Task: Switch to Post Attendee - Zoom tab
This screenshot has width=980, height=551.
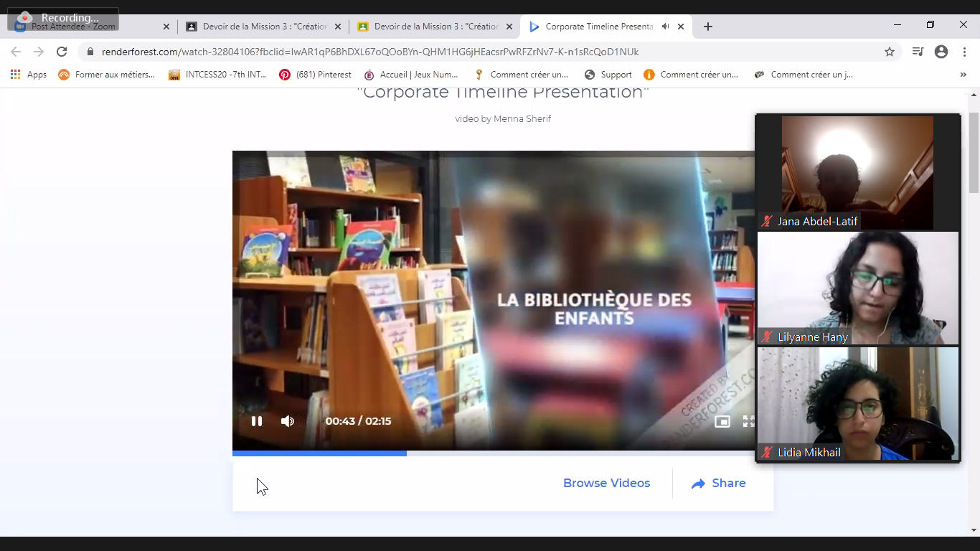Action: (86, 27)
